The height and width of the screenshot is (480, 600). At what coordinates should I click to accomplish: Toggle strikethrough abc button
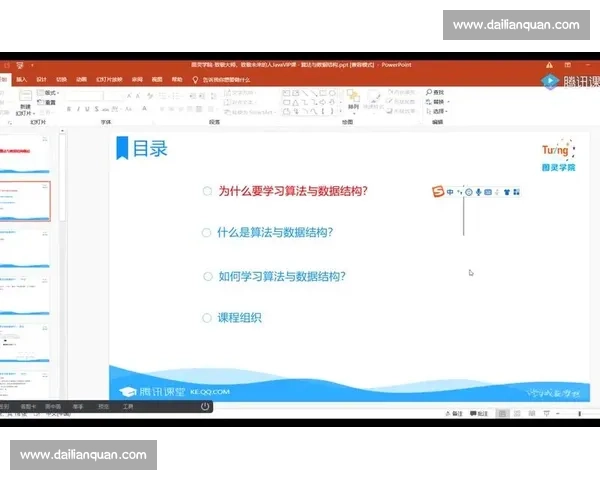105,109
